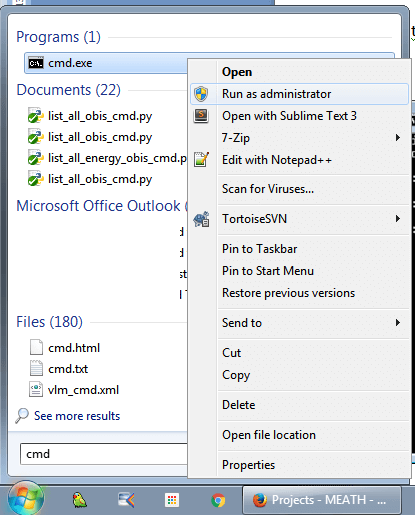Viewport: 415px width, 515px height.
Task: Open the Microsoft Office Outlook results header
Action: pyautogui.click(x=102, y=206)
